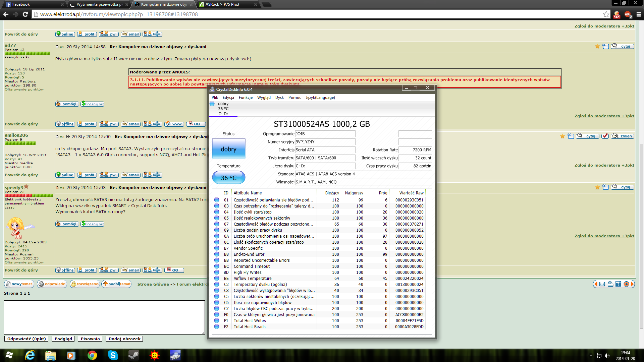Open the Funkcje menu
This screenshot has width=644, height=362.
coord(246,98)
